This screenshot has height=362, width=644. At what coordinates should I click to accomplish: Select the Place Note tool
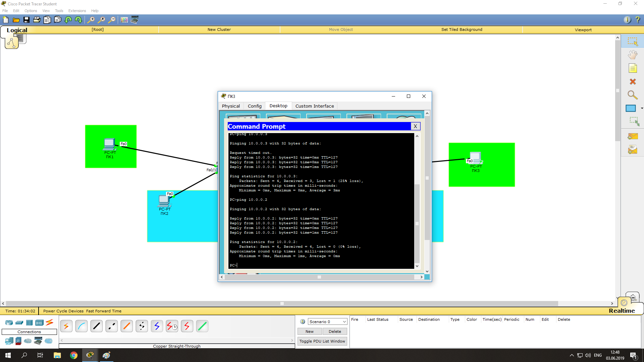click(633, 68)
